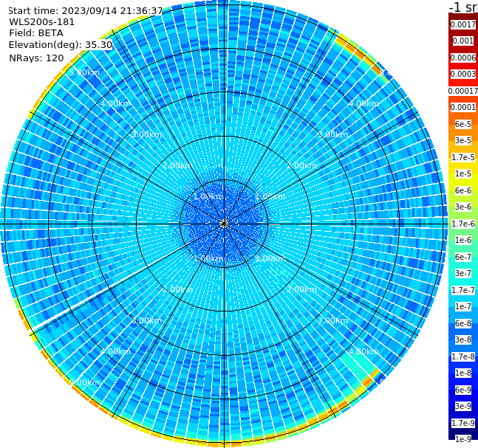Select the 4.00km ring label in upper-right quadrant
The width and height of the screenshot is (478, 448).
pyautogui.click(x=363, y=103)
